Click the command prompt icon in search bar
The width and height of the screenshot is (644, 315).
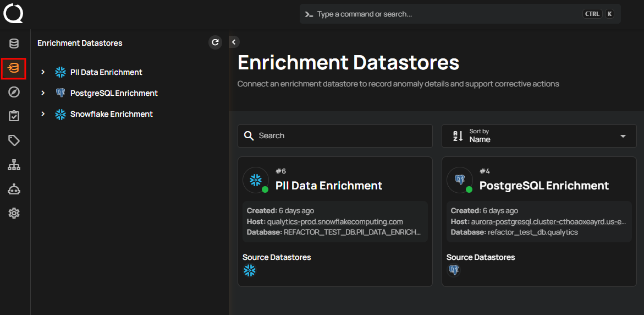click(309, 14)
